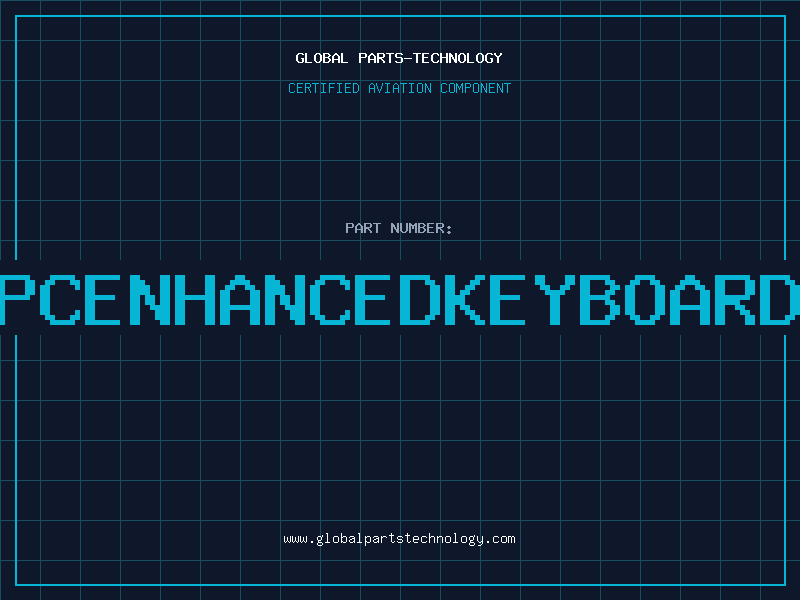Click the word CERTIFIED in the subtitle
Viewport: 800px width, 600px height.
click(323, 88)
